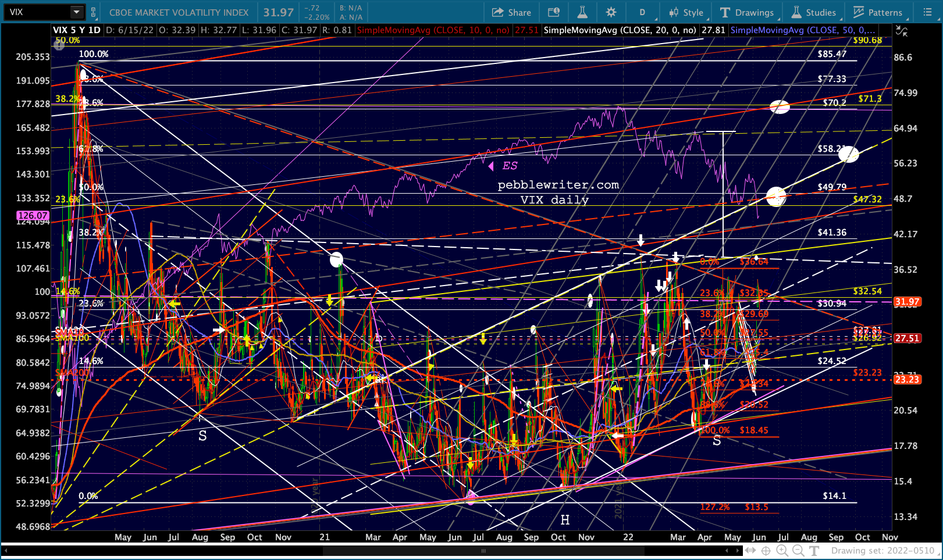Open the flask tools icon beside gear

pos(582,12)
